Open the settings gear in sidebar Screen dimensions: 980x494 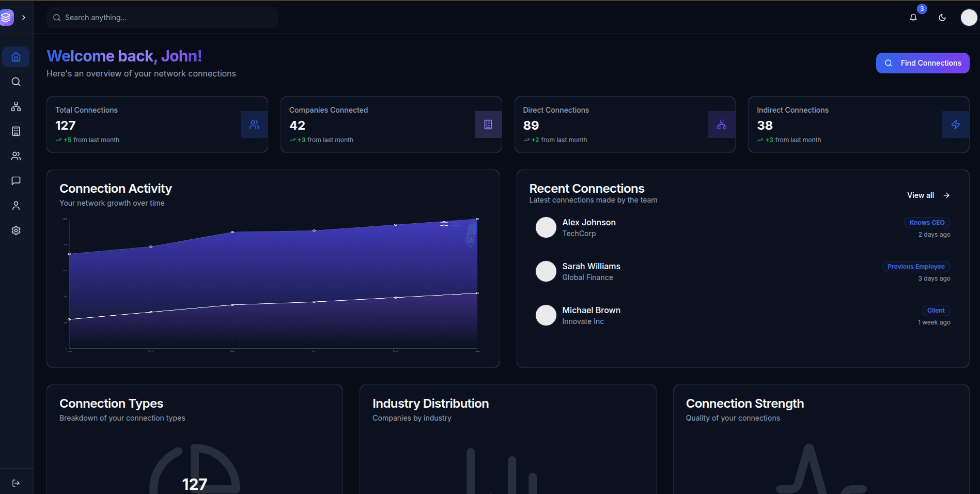pyautogui.click(x=16, y=230)
